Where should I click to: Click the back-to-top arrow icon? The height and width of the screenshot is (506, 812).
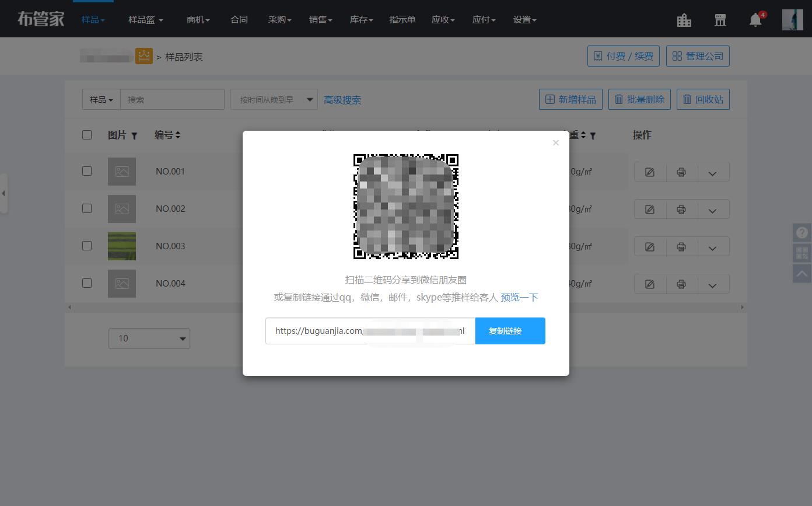pyautogui.click(x=802, y=273)
